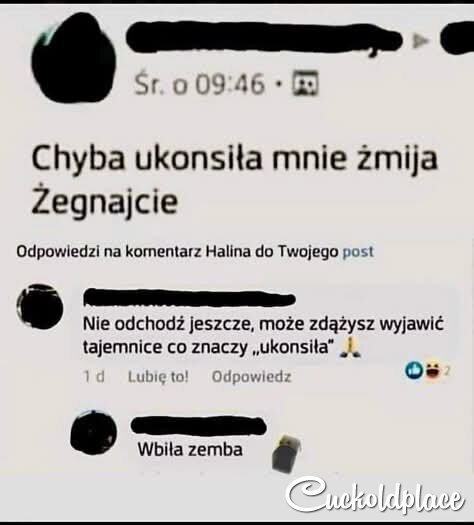Image resolution: width=474 pixels, height=525 pixels.
Task: Click the redacted name of the first commenter
Action: 189,298
